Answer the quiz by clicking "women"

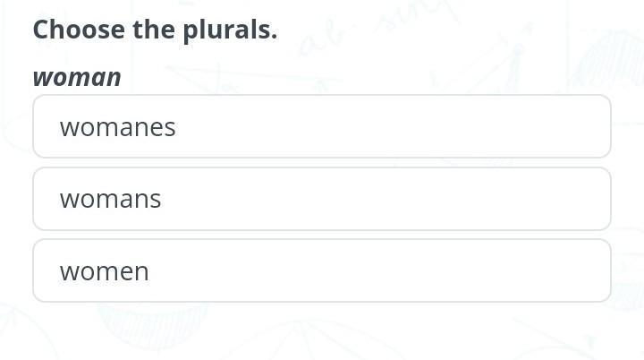322,270
